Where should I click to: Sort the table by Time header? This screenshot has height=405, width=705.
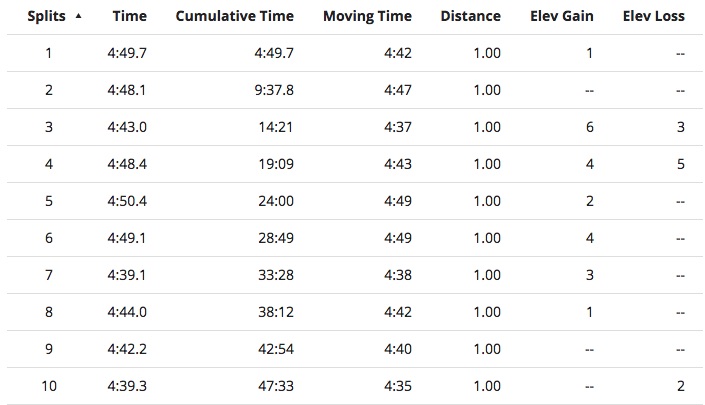click(129, 17)
